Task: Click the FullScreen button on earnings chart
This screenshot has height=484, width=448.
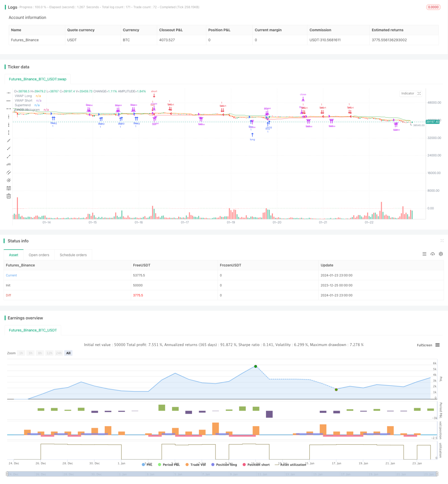Action: click(x=424, y=345)
